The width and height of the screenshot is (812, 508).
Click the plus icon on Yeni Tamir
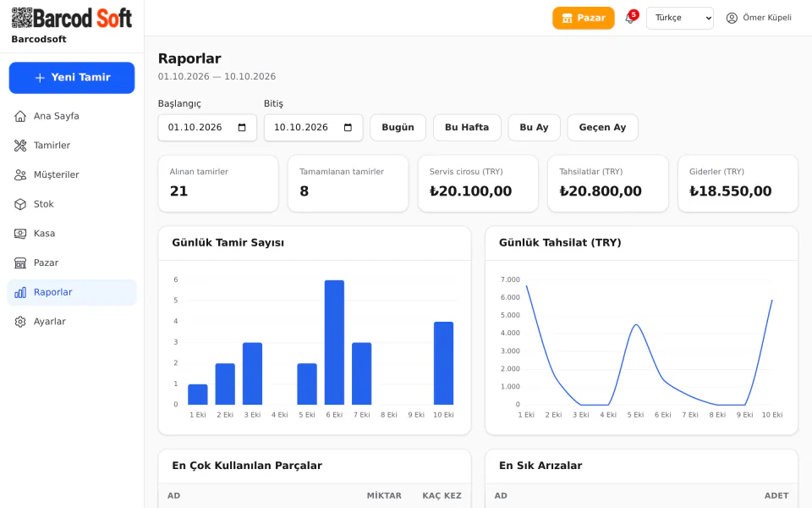(40, 78)
